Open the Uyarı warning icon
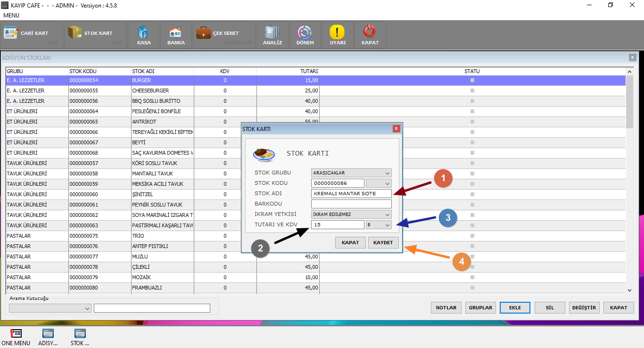 pyautogui.click(x=337, y=33)
